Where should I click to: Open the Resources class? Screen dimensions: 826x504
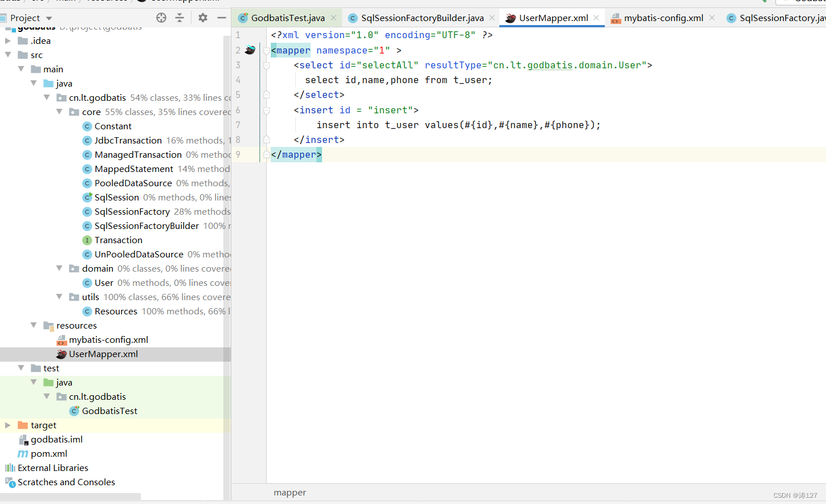pyautogui.click(x=116, y=311)
